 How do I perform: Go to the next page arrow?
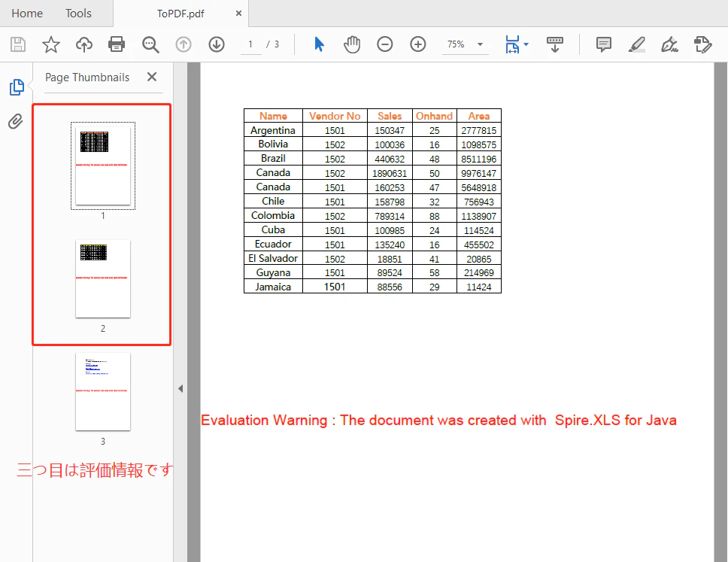(x=217, y=44)
